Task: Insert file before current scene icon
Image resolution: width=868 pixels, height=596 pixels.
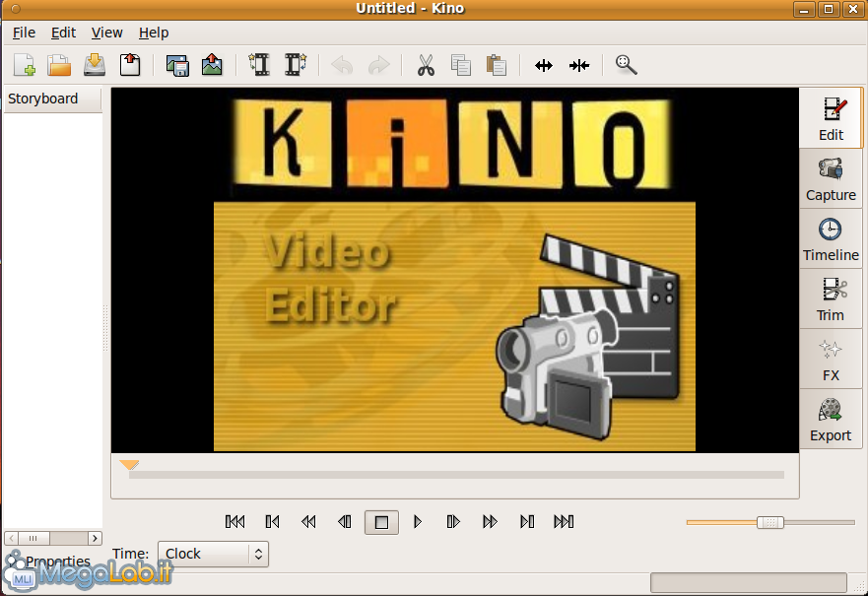Action: 259,65
